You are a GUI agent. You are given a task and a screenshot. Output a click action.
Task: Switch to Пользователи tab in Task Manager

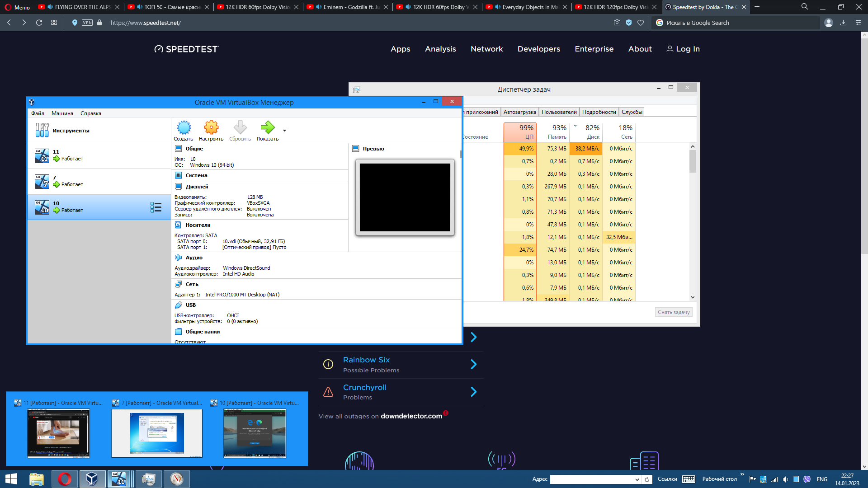(559, 112)
